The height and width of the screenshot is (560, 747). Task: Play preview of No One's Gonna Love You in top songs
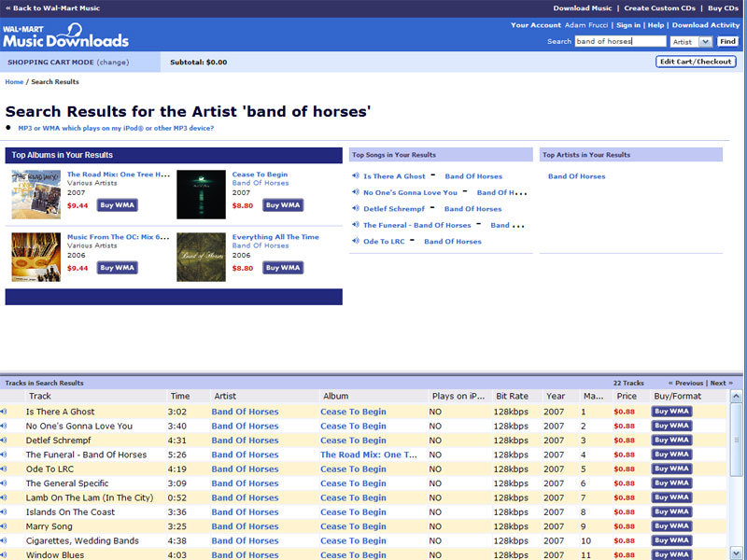pyautogui.click(x=356, y=192)
